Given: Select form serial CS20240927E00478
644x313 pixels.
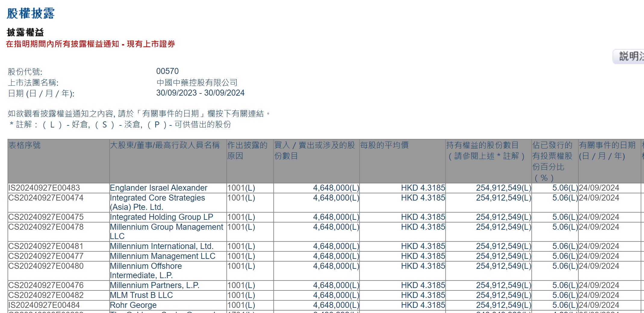Looking at the screenshot, I should coord(46,227).
